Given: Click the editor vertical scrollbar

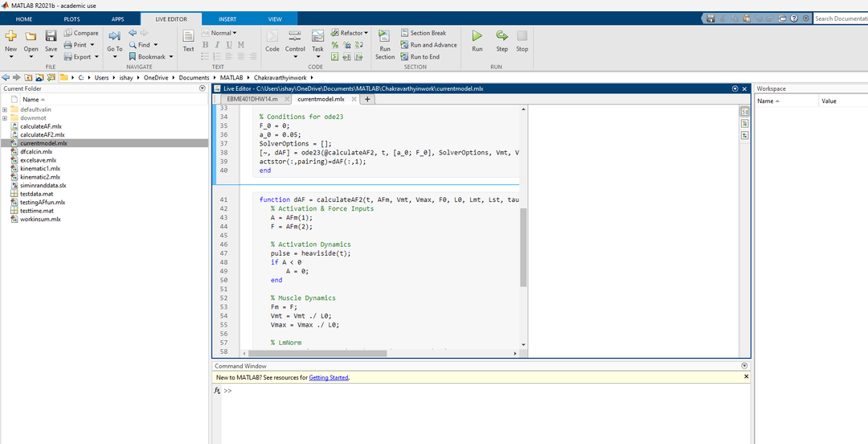Looking at the screenshot, I should [523, 245].
